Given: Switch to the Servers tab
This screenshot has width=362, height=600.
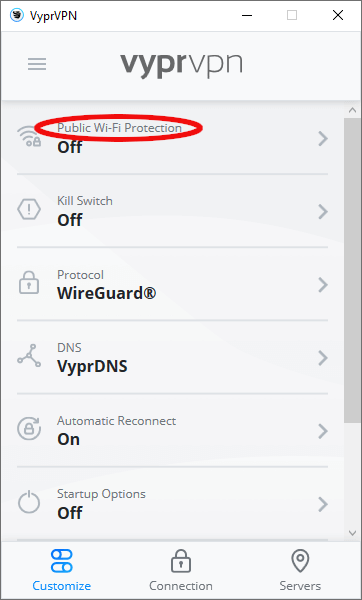Looking at the screenshot, I should 300,571.
